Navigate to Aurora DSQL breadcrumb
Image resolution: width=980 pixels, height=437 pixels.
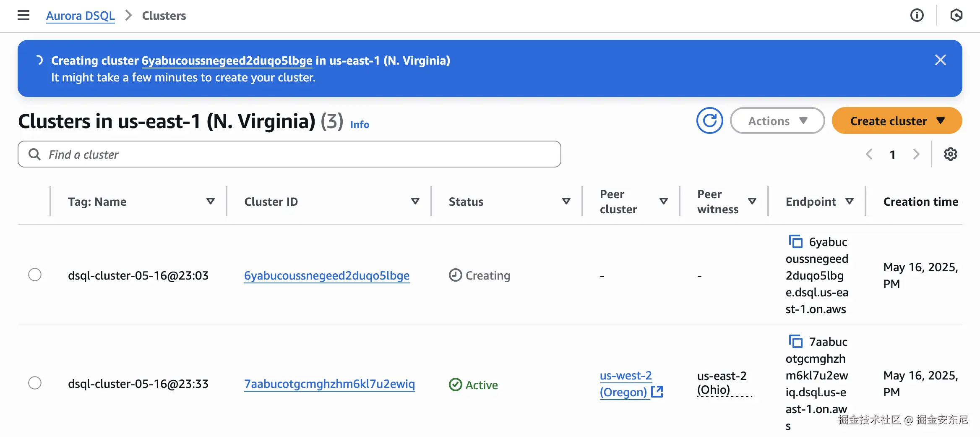pyautogui.click(x=80, y=16)
